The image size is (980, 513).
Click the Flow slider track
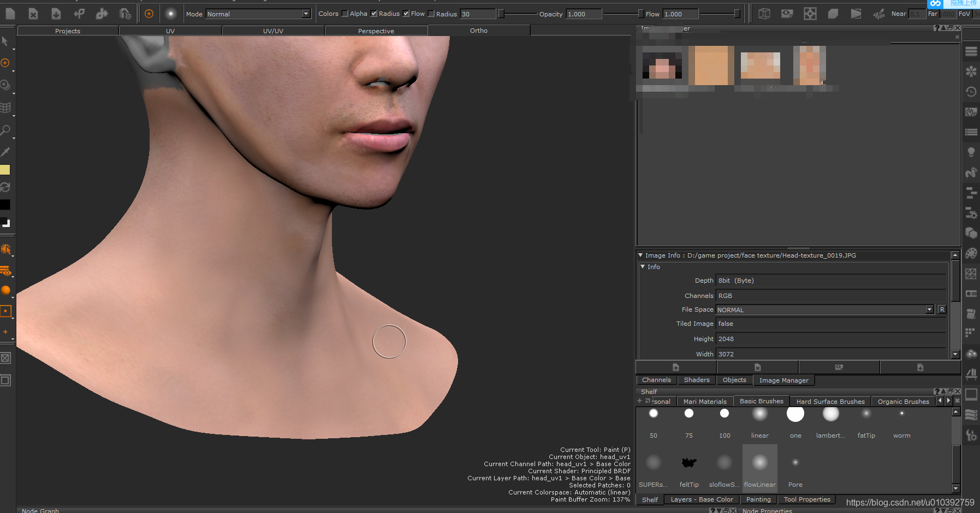pyautogui.click(x=720, y=14)
